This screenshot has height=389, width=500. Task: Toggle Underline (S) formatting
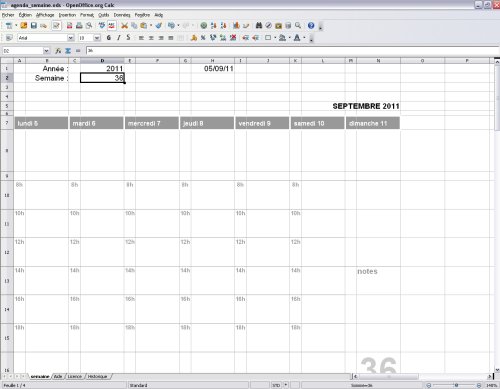[128, 38]
